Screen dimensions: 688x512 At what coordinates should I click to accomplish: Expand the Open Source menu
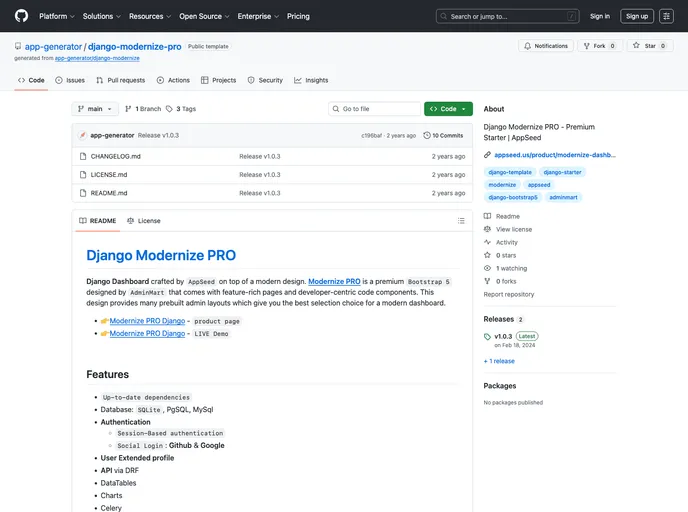pos(204,16)
